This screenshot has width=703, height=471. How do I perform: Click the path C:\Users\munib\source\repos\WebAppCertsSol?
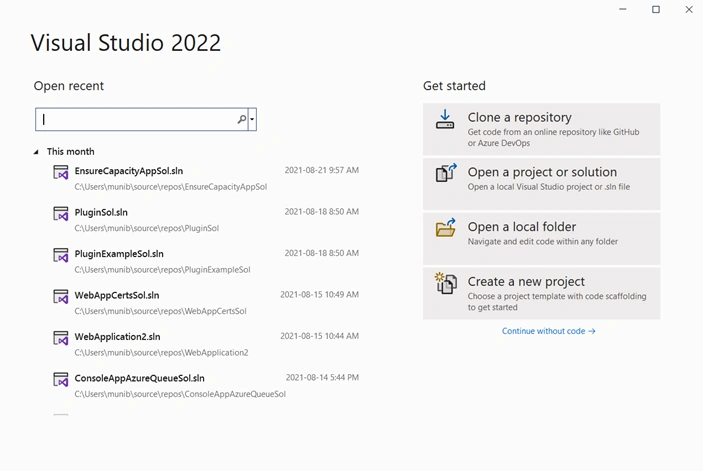click(161, 311)
